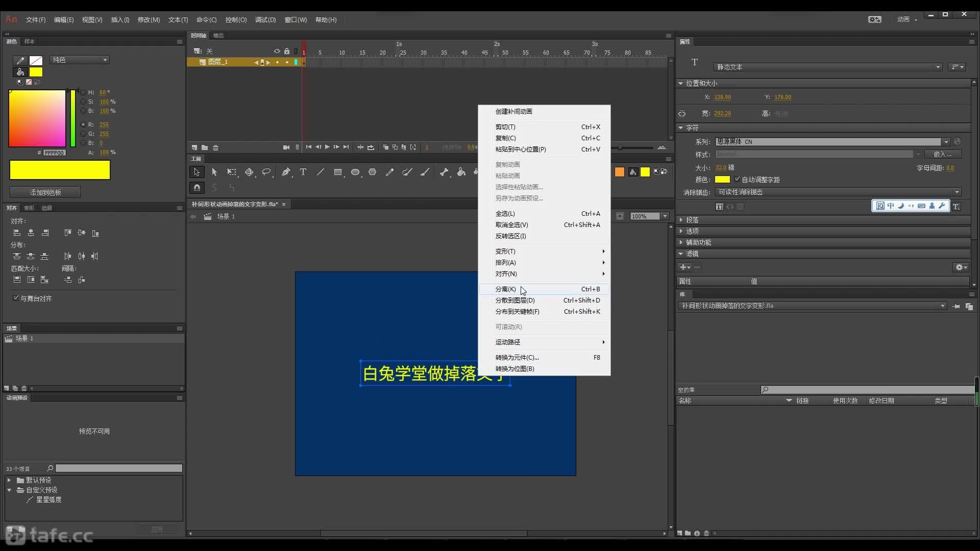Select 创建补间动画 in context menu
The height and width of the screenshot is (551, 980).
coord(544,112)
